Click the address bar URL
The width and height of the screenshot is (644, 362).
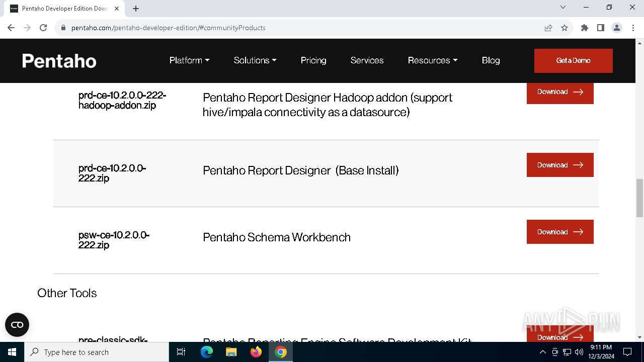pyautogui.click(x=168, y=28)
